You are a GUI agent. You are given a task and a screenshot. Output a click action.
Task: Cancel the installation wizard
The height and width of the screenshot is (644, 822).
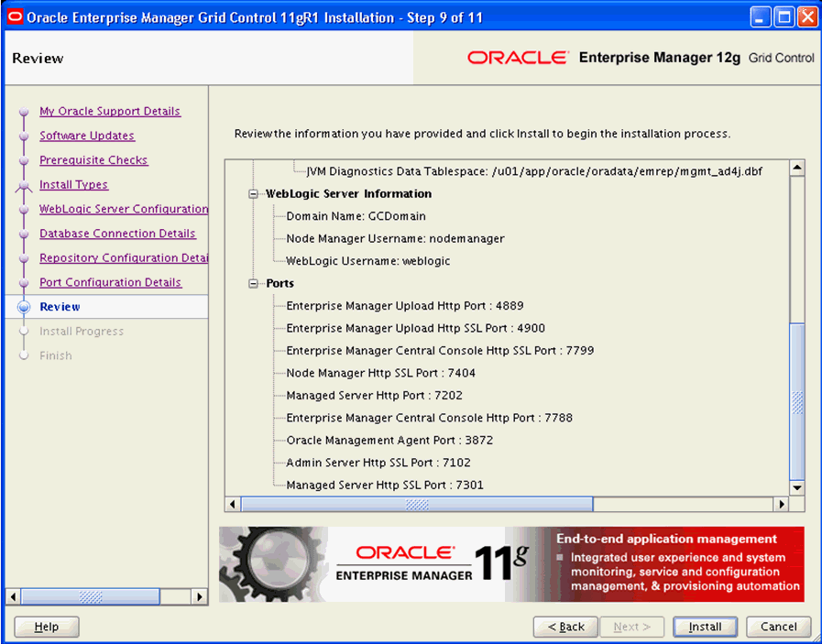pyautogui.click(x=779, y=627)
